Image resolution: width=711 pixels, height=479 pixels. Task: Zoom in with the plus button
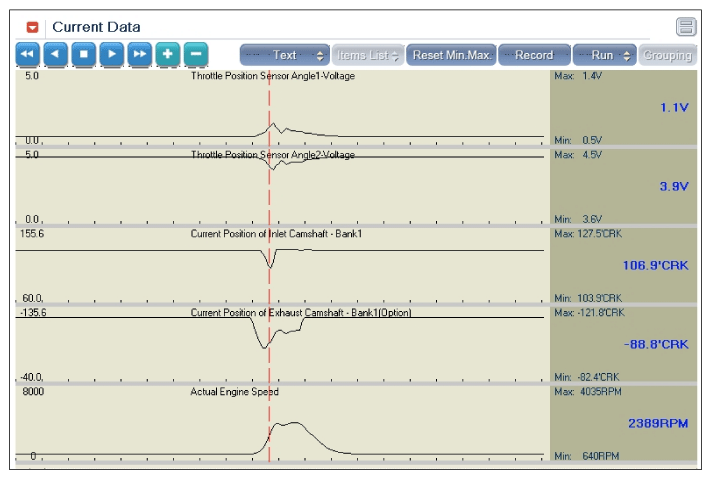[x=168, y=54]
